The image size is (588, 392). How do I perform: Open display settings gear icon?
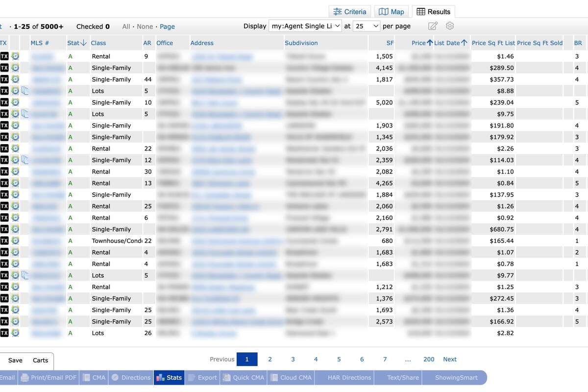point(450,26)
